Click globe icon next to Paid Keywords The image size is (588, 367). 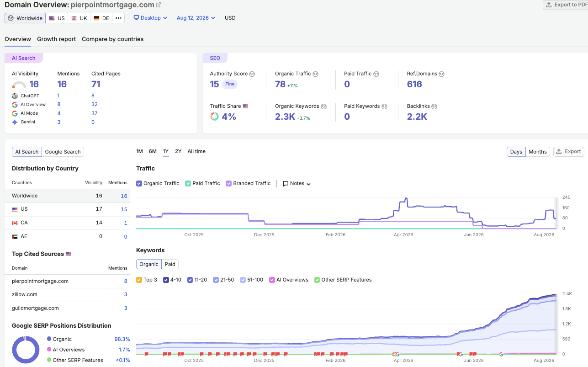(x=384, y=106)
